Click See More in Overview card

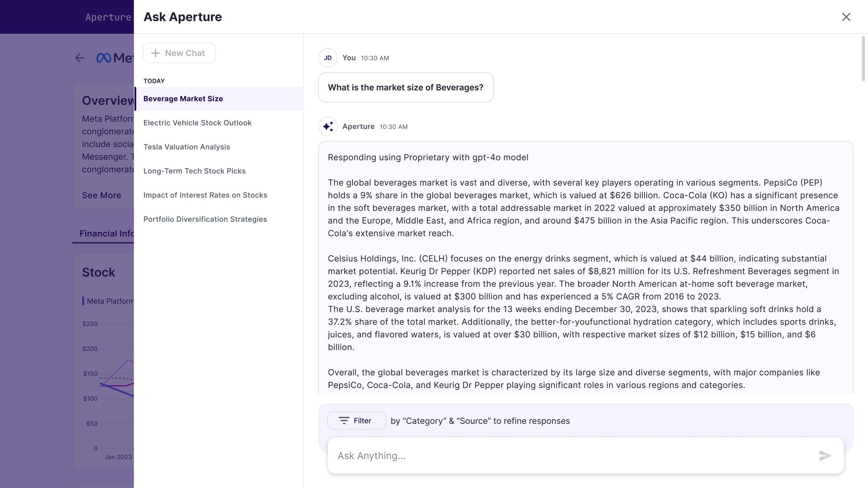coord(102,195)
